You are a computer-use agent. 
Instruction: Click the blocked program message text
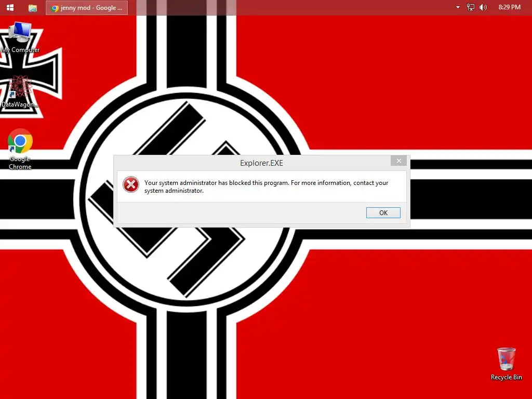point(266,187)
